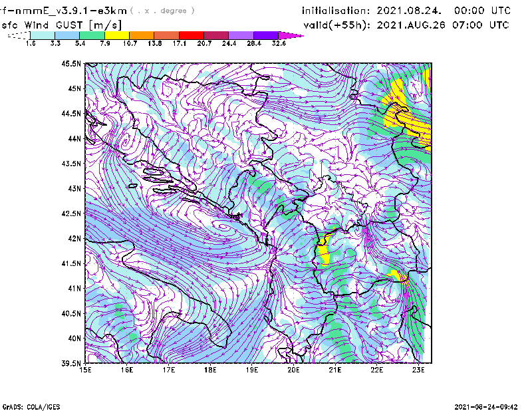This screenshot has width=532, height=411.
Task: Click the '19E' longitude label
Action: (x=252, y=370)
